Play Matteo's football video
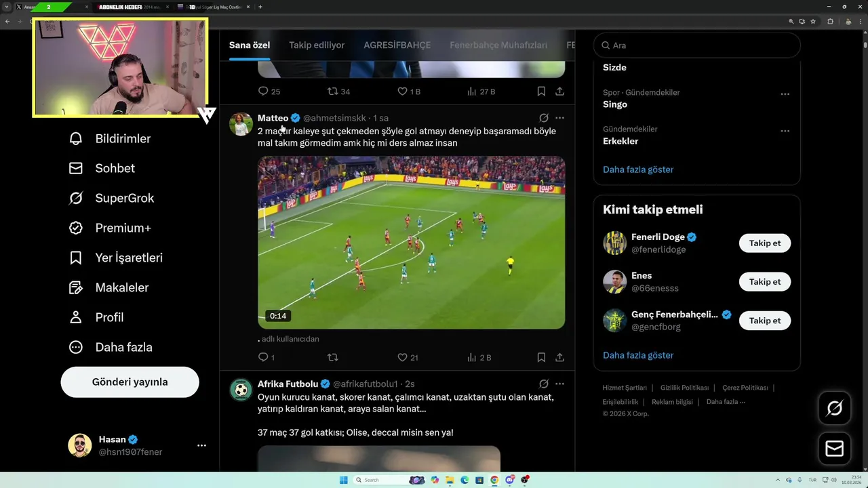The image size is (868, 488). pos(412,243)
